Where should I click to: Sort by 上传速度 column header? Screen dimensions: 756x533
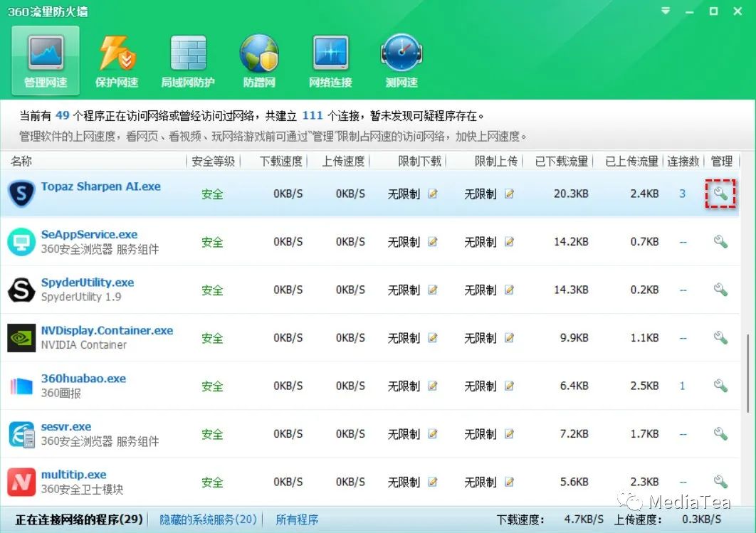tap(343, 161)
